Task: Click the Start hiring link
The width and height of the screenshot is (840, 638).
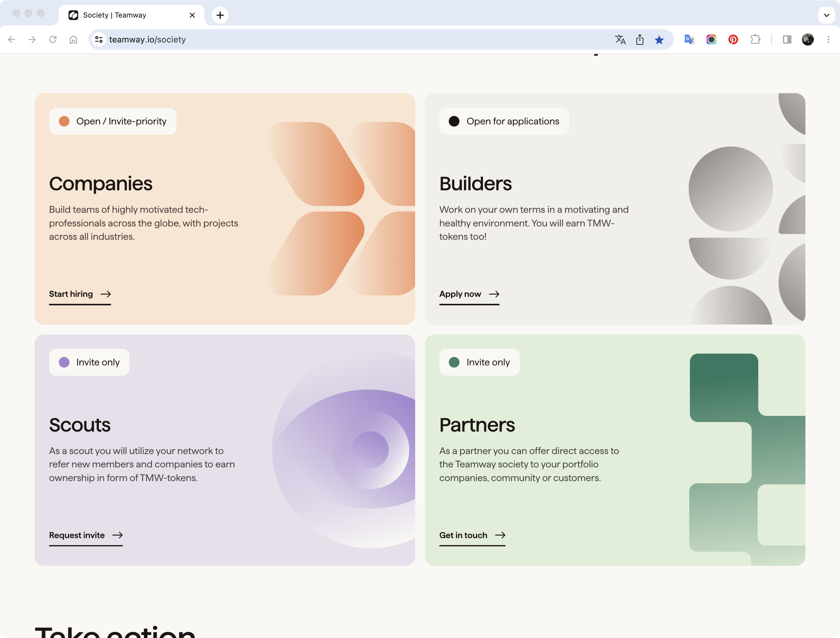Action: pos(71,294)
